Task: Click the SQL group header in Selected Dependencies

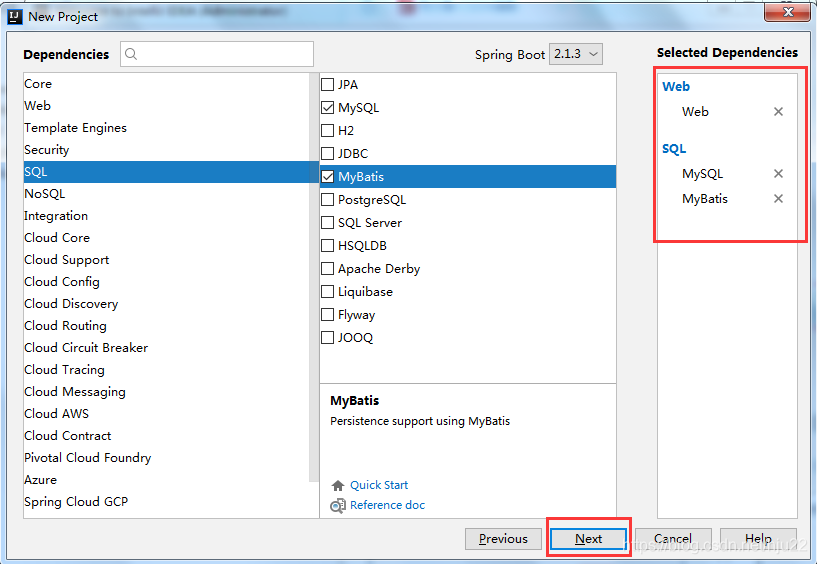Action: (x=674, y=149)
